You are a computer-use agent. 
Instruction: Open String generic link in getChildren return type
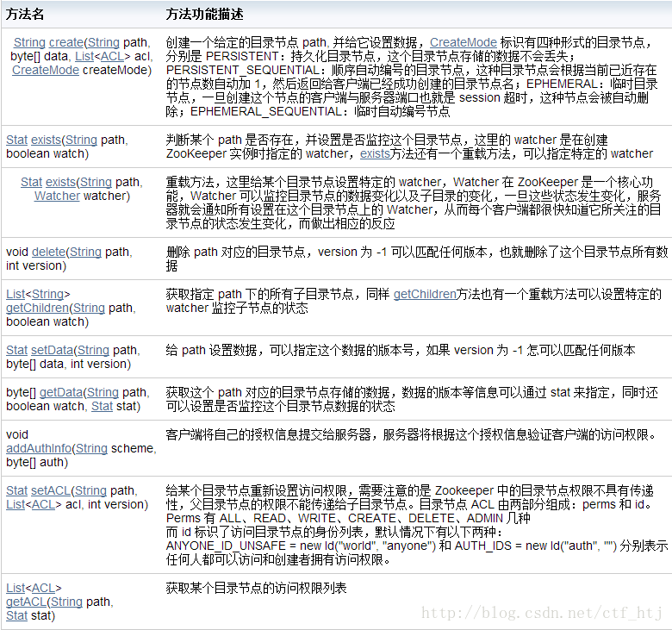click(47, 294)
